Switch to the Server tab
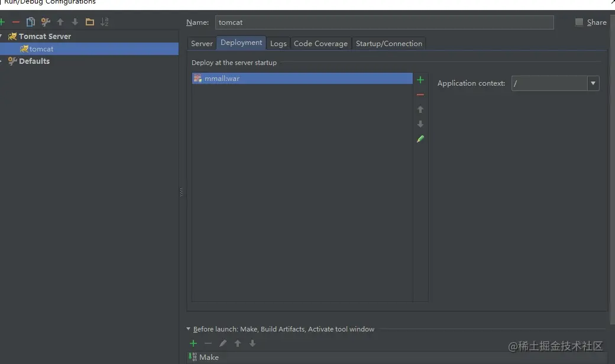This screenshot has width=615, height=364. pos(202,44)
